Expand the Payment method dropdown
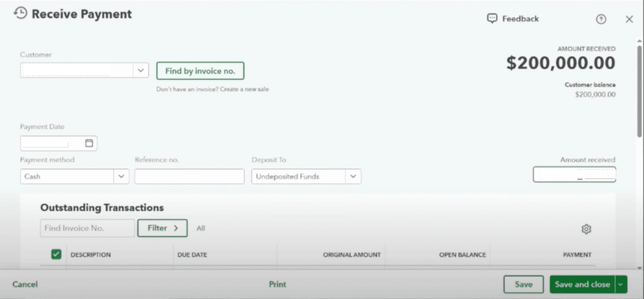Viewport: 644px width, 299px height. pyautogui.click(x=121, y=177)
